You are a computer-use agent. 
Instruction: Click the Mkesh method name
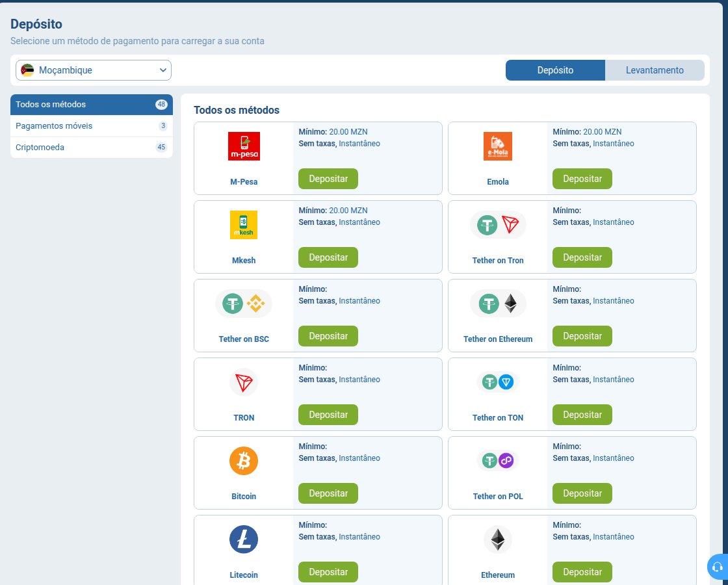(x=244, y=261)
